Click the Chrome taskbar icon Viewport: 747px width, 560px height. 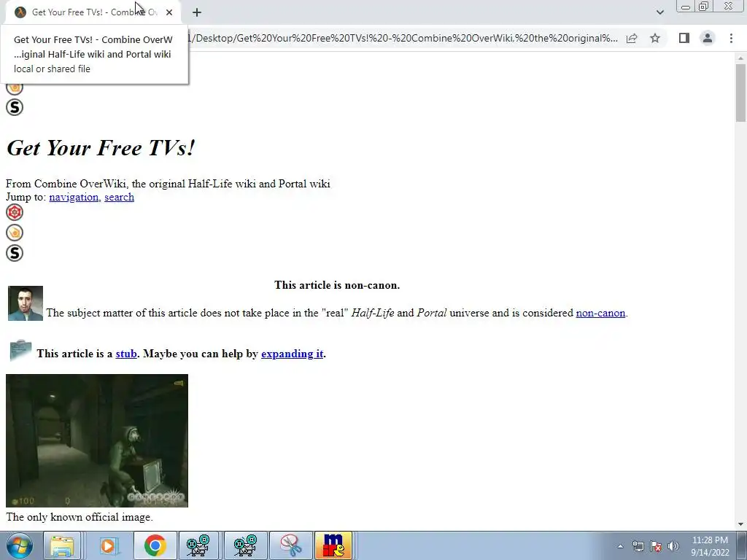point(155,545)
